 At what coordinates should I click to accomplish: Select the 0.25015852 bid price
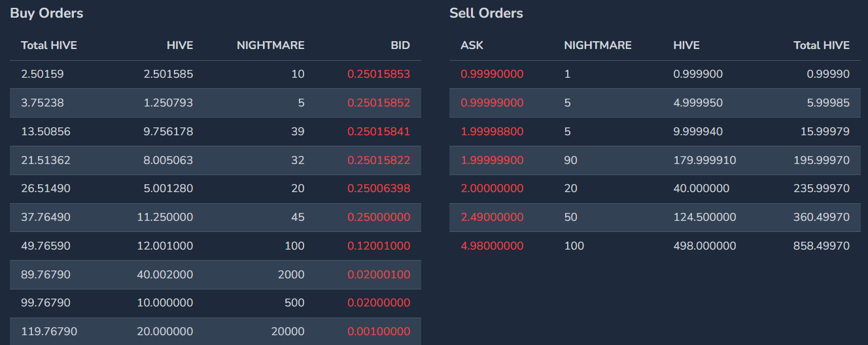[379, 103]
